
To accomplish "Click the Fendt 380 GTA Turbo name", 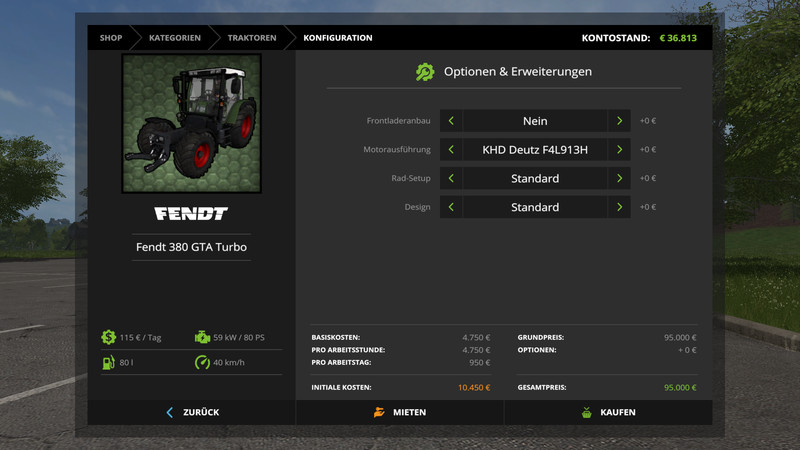I will pos(191,247).
